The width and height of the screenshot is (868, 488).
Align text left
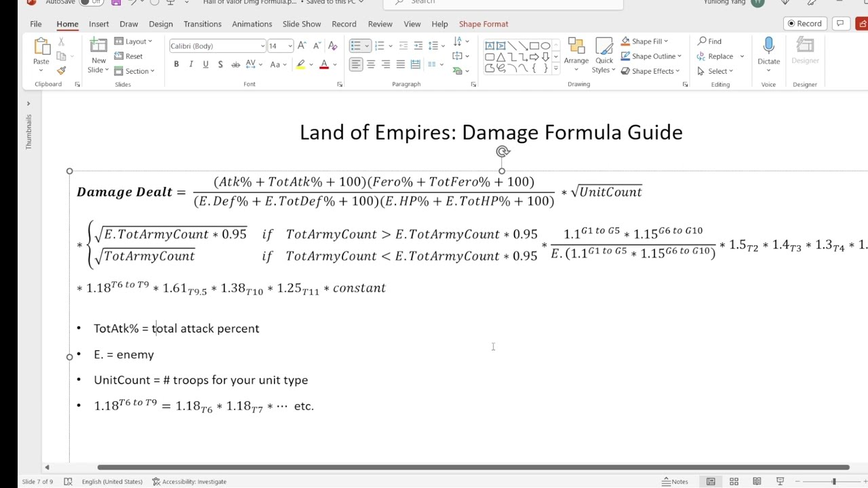click(356, 64)
